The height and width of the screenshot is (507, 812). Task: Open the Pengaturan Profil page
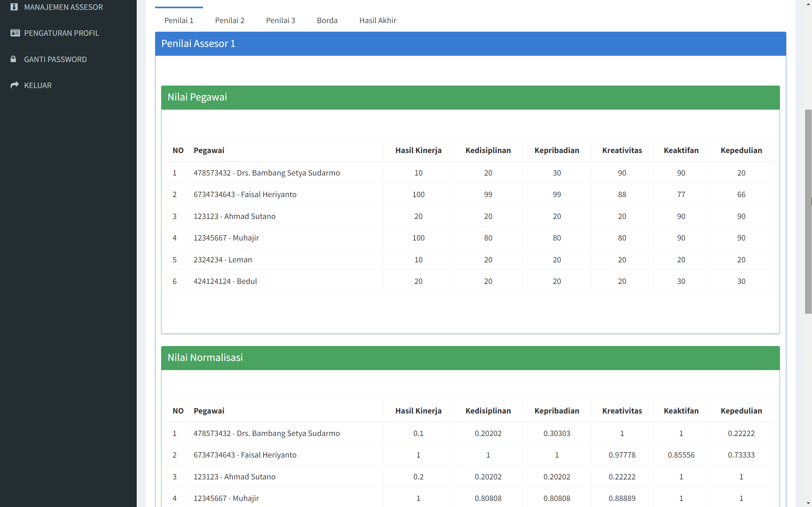pos(62,33)
